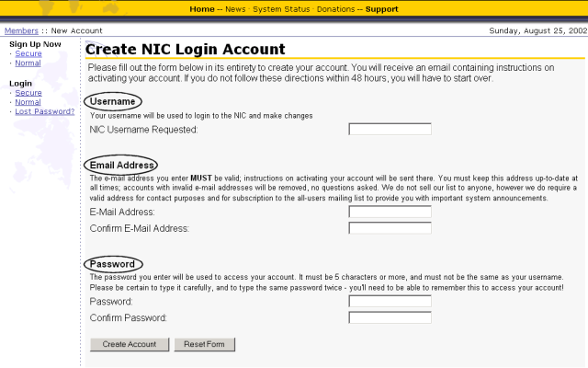588x368 pixels.
Task: Choose Secure under Sign Up Now
Action: [x=28, y=53]
